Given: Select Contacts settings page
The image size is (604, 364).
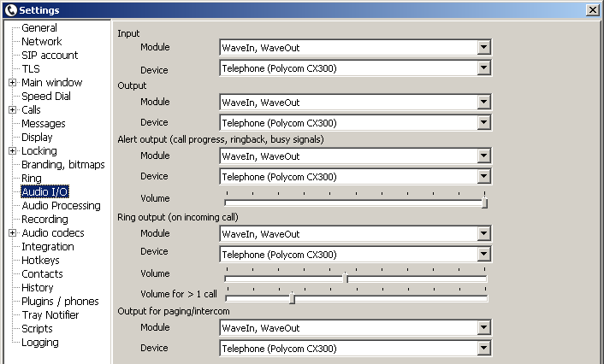Looking at the screenshot, I should tap(43, 274).
